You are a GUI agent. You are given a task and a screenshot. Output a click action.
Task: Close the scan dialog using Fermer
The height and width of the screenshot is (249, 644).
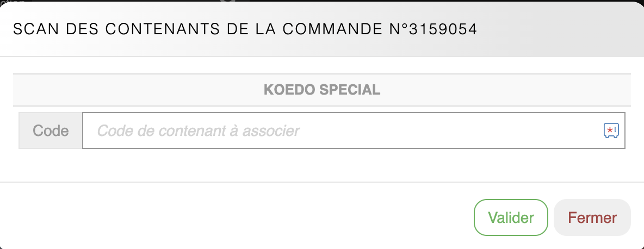tap(592, 217)
